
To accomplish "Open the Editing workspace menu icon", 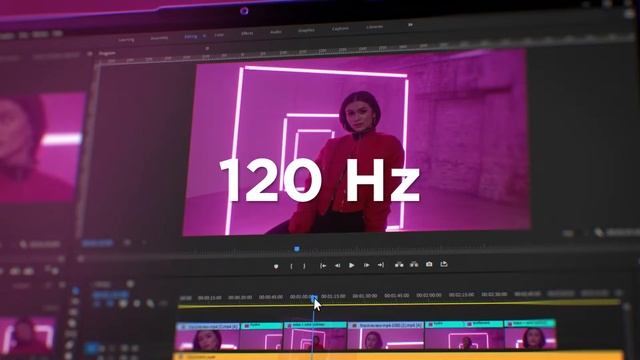I will [204, 36].
